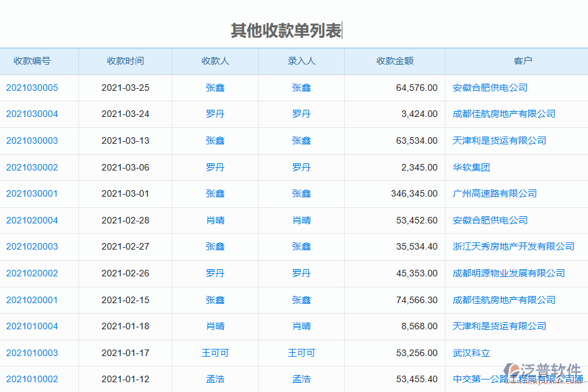Select 孟浩 in the bottom row
The image size is (588, 392).
[216, 379]
